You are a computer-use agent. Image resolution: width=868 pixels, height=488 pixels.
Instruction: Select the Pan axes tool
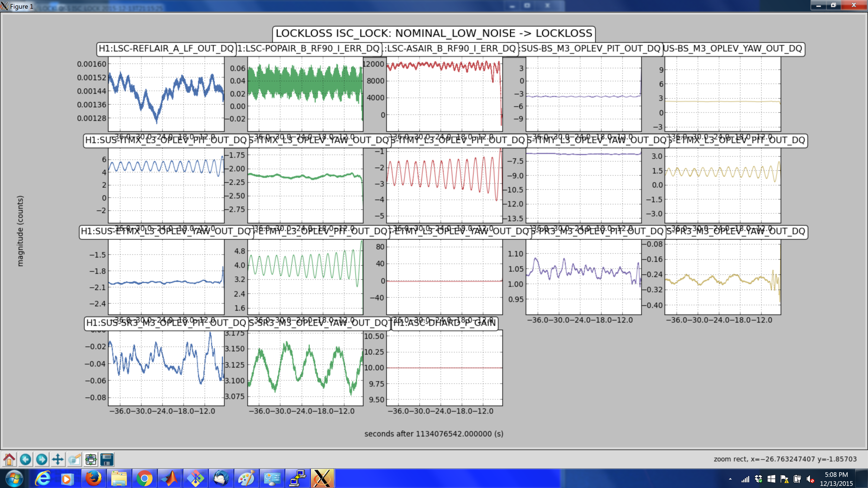point(58,459)
